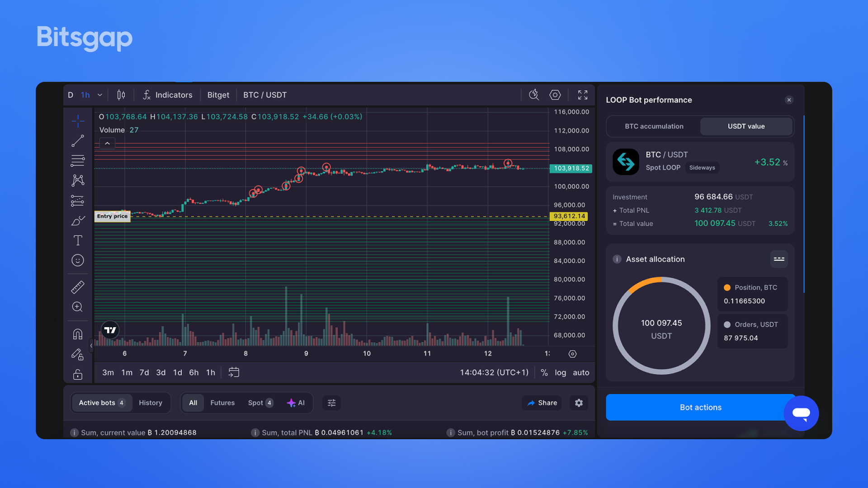Select the D interval in top toolbar

[x=71, y=95]
